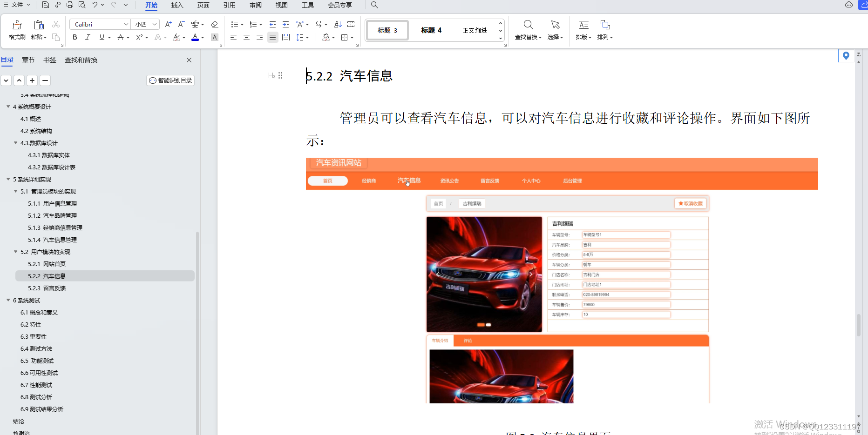The width and height of the screenshot is (868, 435).
Task: Click the Paste (粘贴) clipboard icon
Action: pos(39,25)
